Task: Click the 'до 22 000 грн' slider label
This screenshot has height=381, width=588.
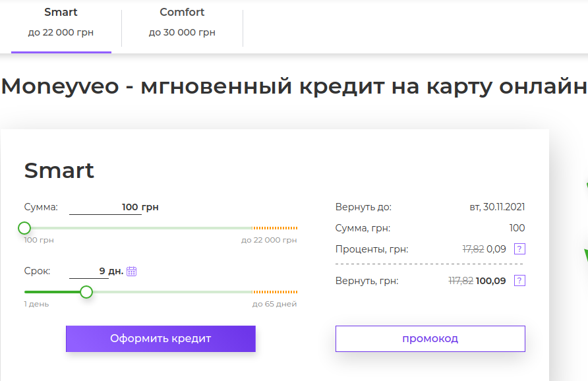Action: (x=269, y=240)
